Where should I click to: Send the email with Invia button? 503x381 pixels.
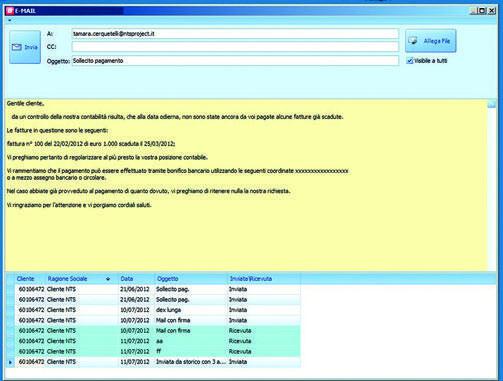point(25,47)
